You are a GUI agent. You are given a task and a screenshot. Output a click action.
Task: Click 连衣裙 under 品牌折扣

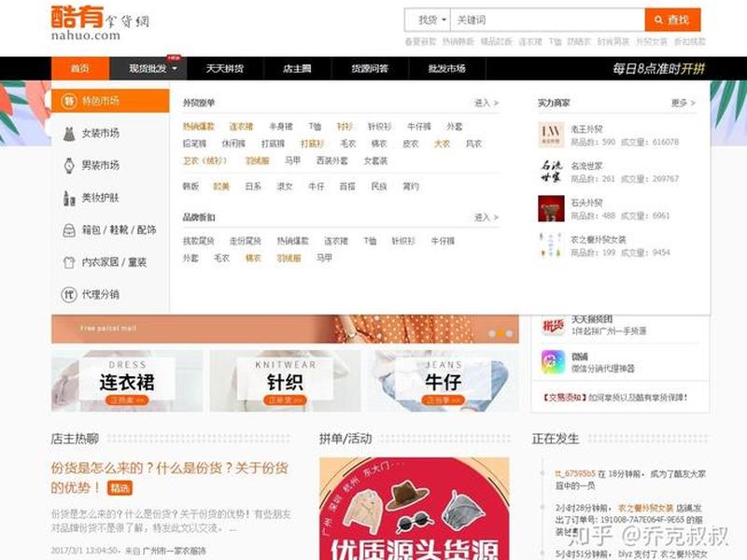point(336,242)
